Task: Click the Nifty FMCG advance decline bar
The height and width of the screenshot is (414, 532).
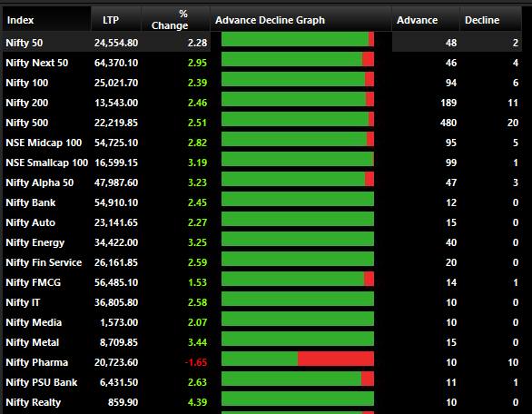Action: [x=298, y=279]
